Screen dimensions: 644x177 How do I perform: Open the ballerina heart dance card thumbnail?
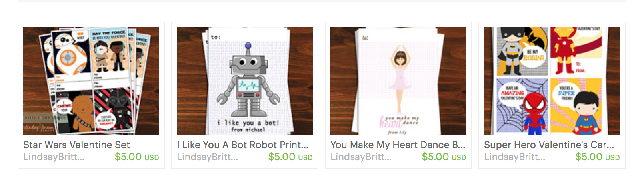click(398, 81)
